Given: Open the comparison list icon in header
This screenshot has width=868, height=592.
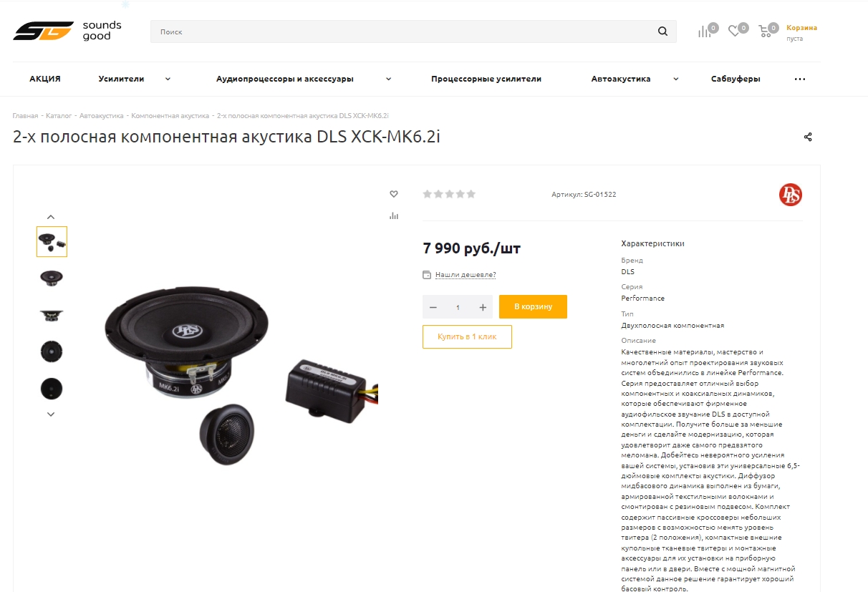Looking at the screenshot, I should 705,31.
